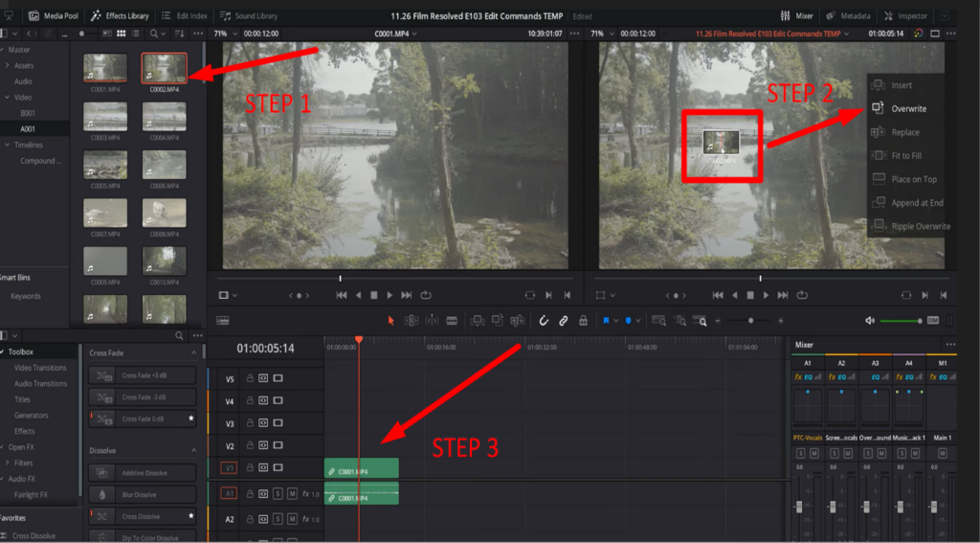Open media pool sort order icon
The image size is (980, 543).
180,34
